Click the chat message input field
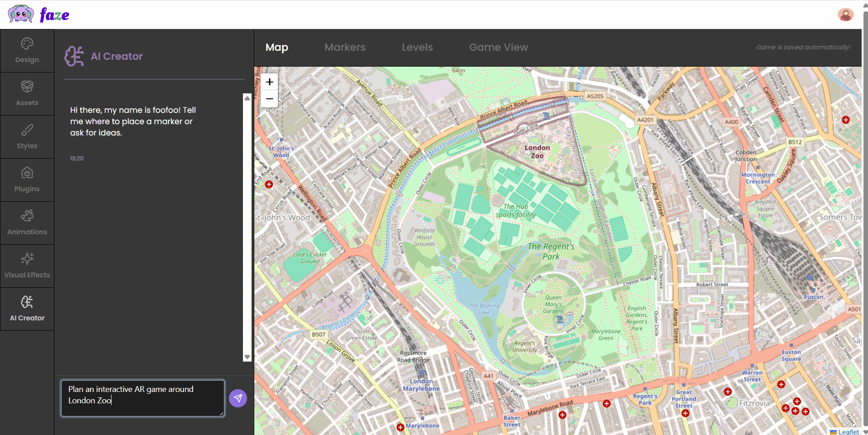This screenshot has width=868, height=435. [x=142, y=398]
